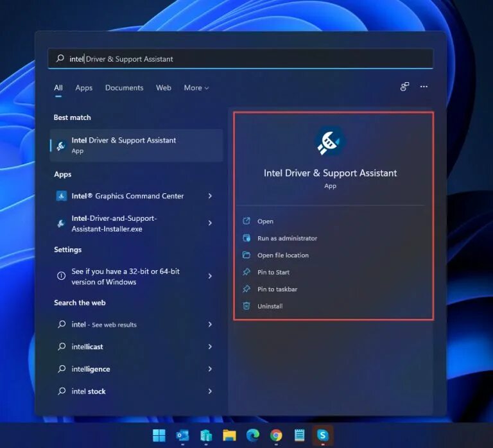Click the info icon beside 32-bit setting
Image resolution: width=493 pixels, height=448 pixels.
click(62, 276)
